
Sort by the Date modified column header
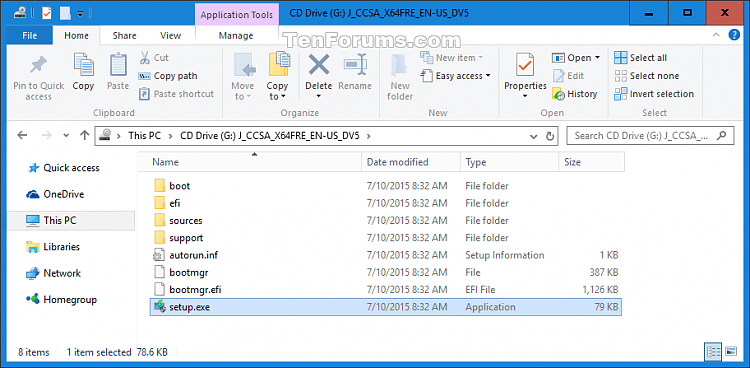[411, 162]
